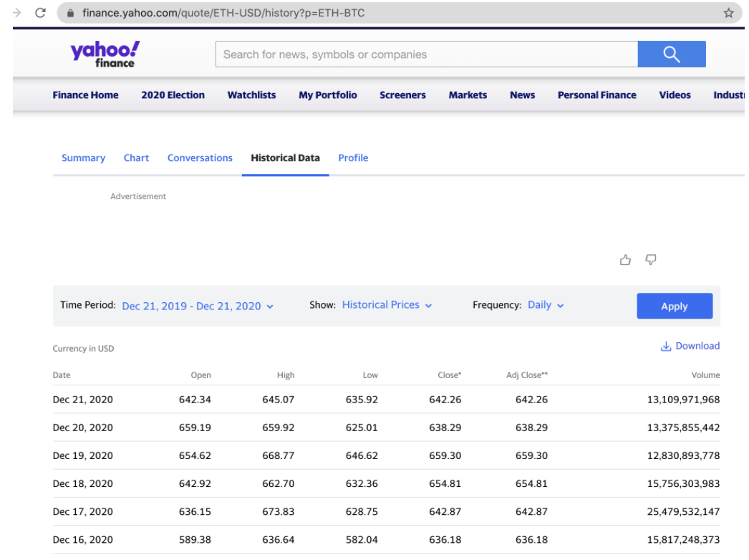
Task: Switch to the Profile tab
Action: pyautogui.click(x=353, y=158)
